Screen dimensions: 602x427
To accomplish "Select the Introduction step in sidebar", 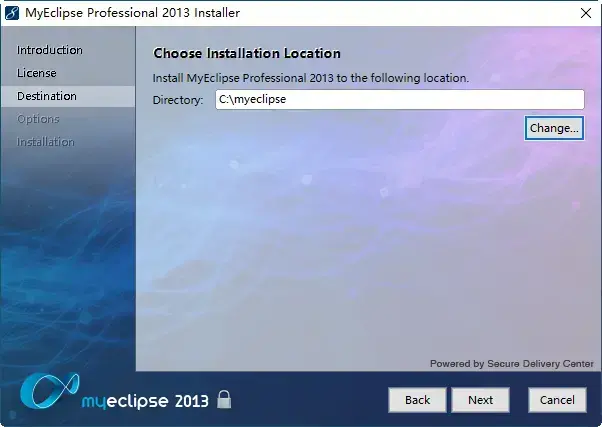I will point(50,50).
